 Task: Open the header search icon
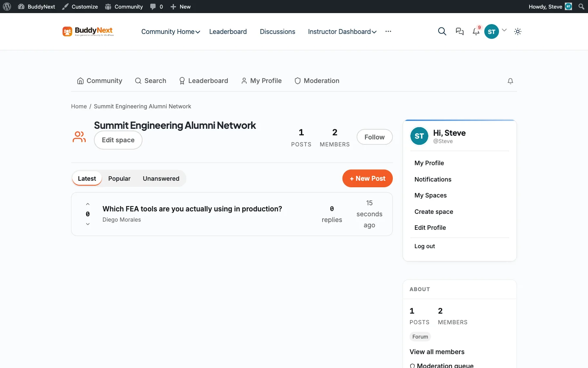(x=442, y=31)
